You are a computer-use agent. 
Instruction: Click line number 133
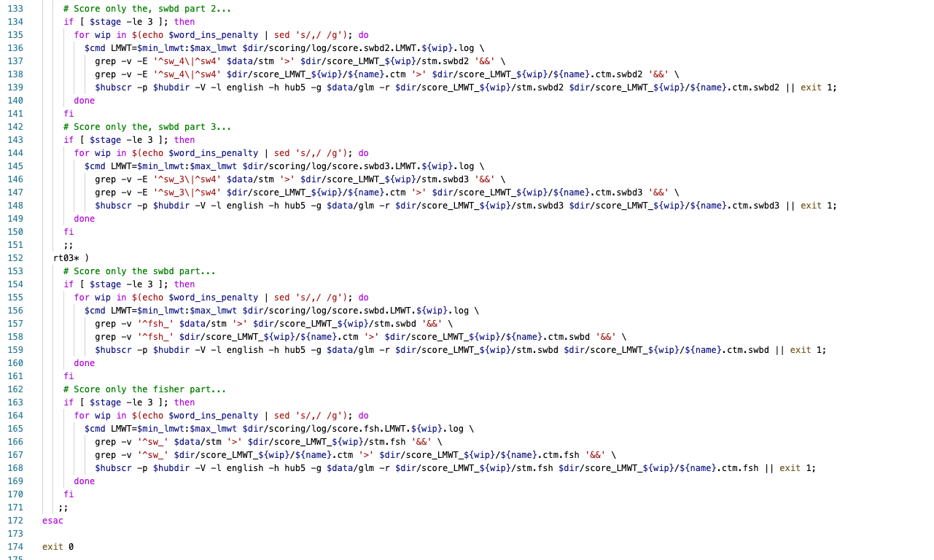coord(16,8)
